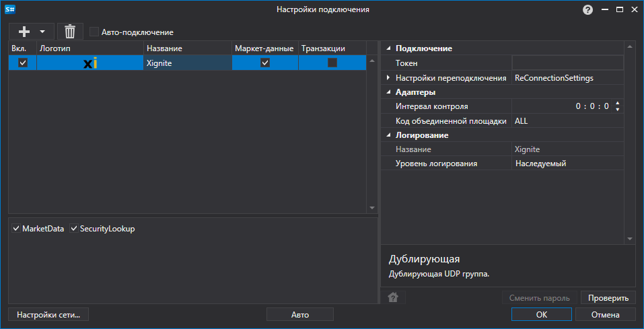Click the Xignite logo in row
The width and height of the screenshot is (644, 329).
90,63
